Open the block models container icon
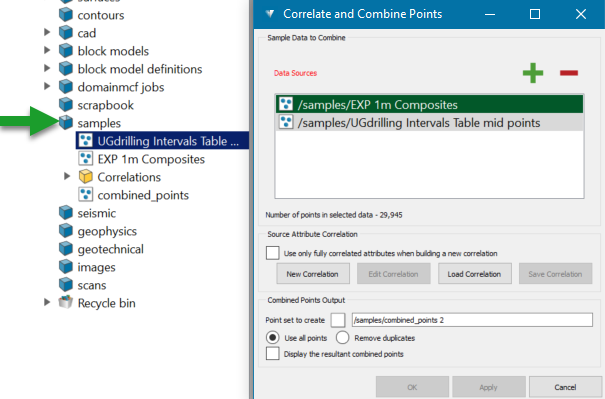This screenshot has height=399, width=605. click(x=66, y=51)
